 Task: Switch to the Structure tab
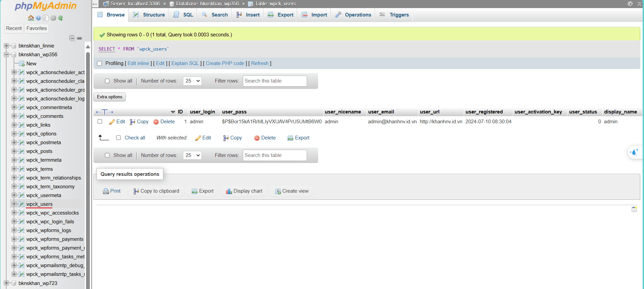[149, 15]
